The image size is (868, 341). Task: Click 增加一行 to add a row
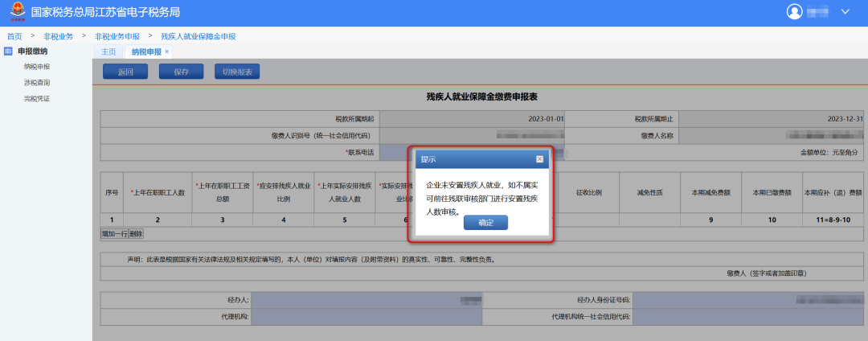click(x=114, y=233)
